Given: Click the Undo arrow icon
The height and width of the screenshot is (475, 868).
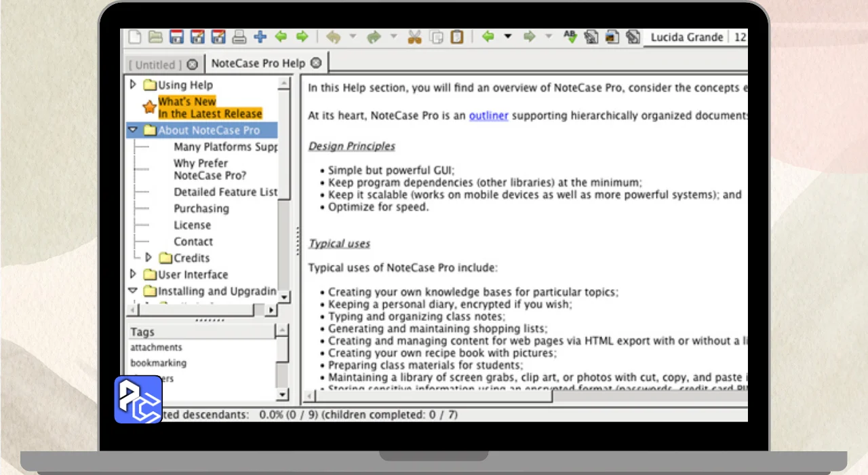Looking at the screenshot, I should (333, 37).
